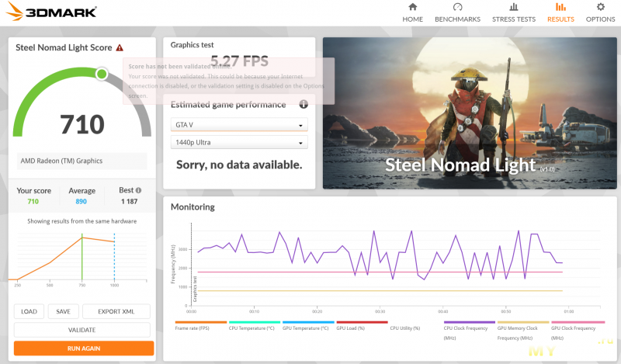Click the Steel Nomad Light artwork
The height and width of the screenshot is (364, 621).
[470, 113]
